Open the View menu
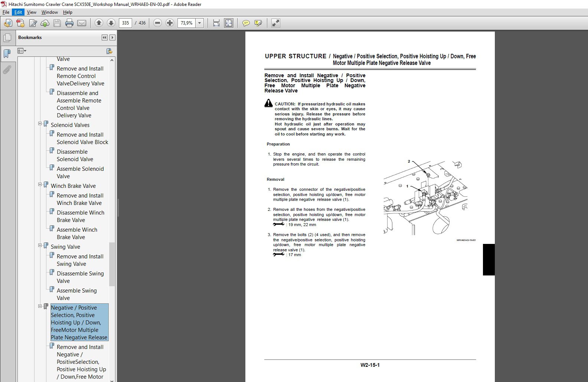The height and width of the screenshot is (382, 588). pos(32,12)
